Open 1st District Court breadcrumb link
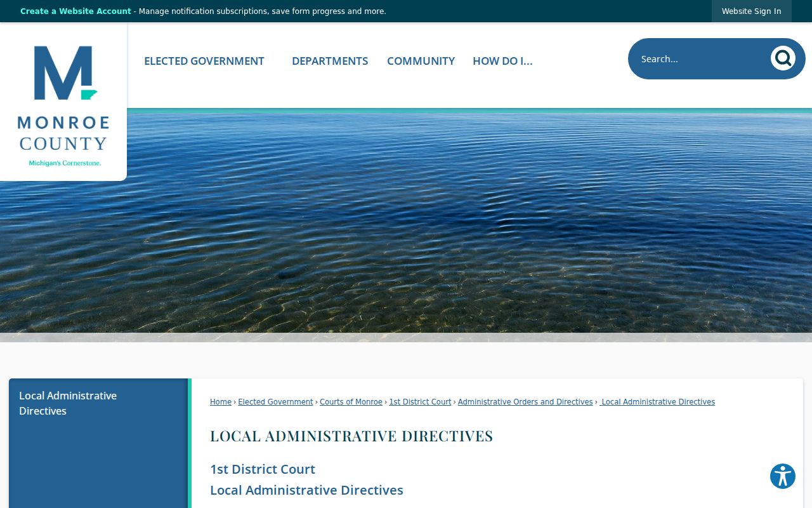This screenshot has height=508, width=812. coord(420,402)
